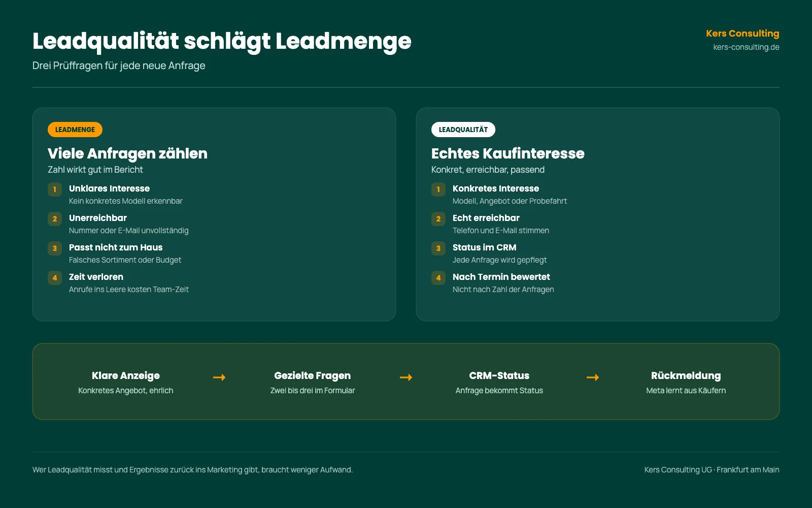
Task: Click text Kein konkretes Modell erkennbar
Action: click(x=126, y=201)
